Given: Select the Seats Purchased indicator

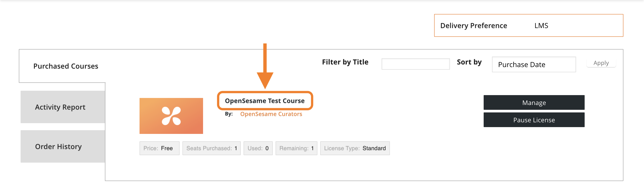Looking at the screenshot, I should 211,148.
